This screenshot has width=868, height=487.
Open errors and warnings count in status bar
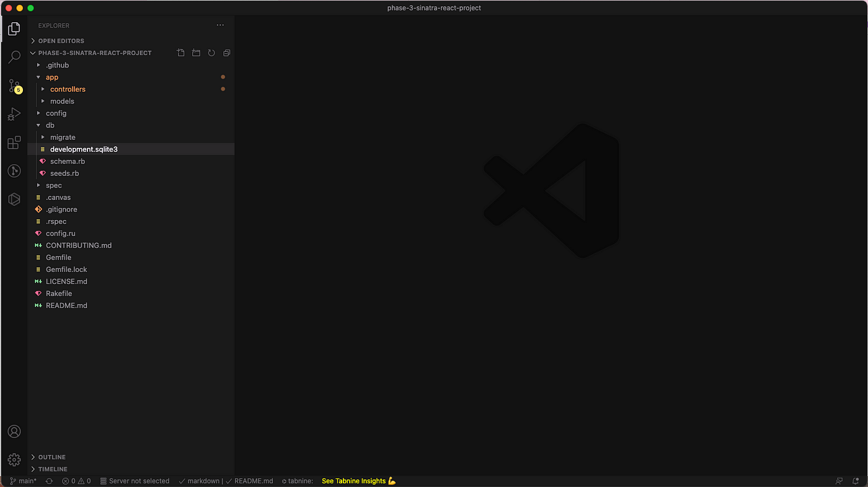pos(76,481)
